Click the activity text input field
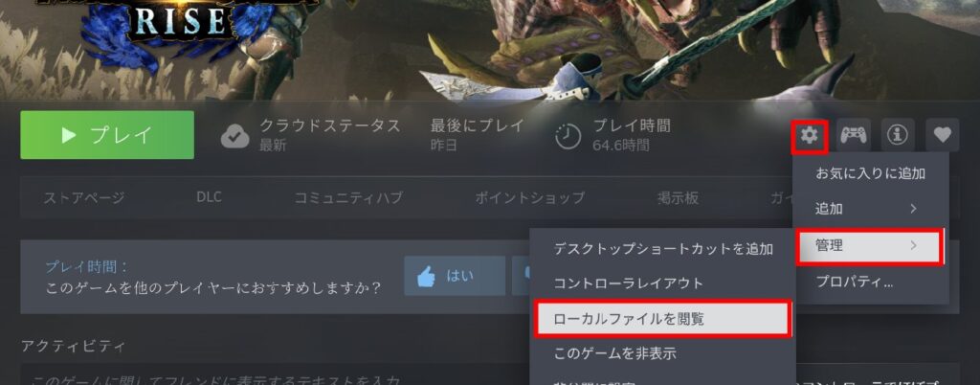This screenshot has width=980, height=385. [x=275, y=375]
